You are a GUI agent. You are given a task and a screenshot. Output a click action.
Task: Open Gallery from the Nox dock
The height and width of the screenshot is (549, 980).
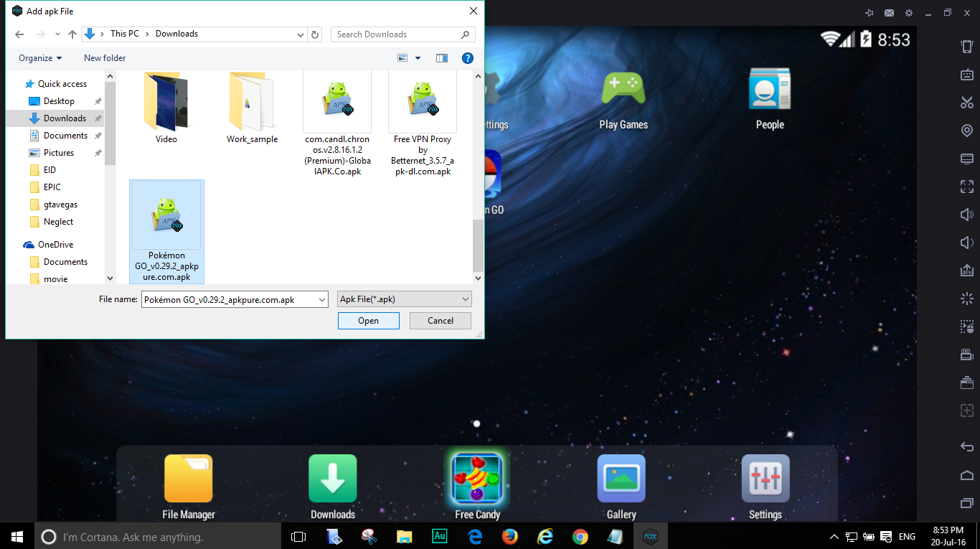point(621,487)
